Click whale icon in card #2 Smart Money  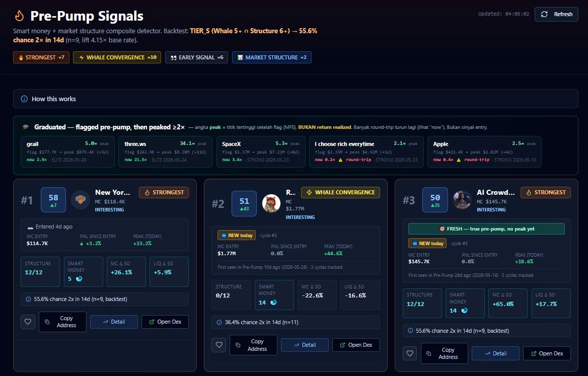273,302
